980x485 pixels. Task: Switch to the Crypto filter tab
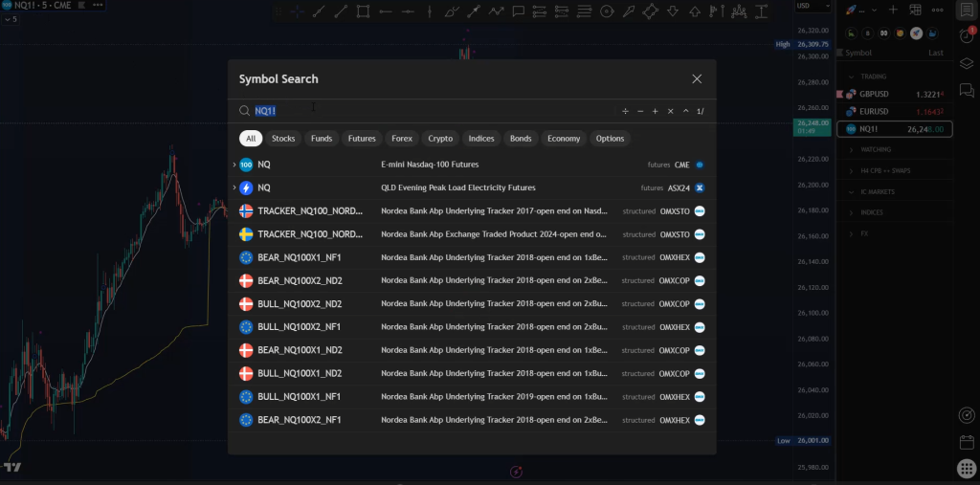coord(440,139)
